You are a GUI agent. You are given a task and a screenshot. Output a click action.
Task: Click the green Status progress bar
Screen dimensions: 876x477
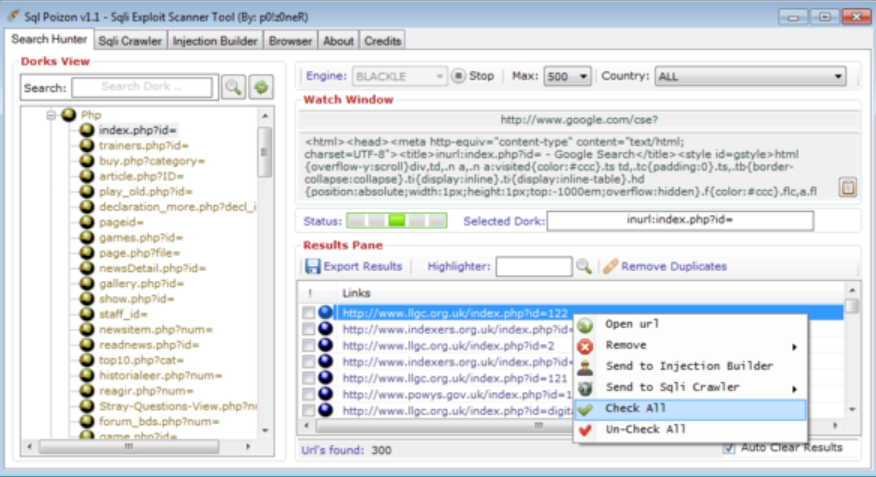(x=397, y=221)
